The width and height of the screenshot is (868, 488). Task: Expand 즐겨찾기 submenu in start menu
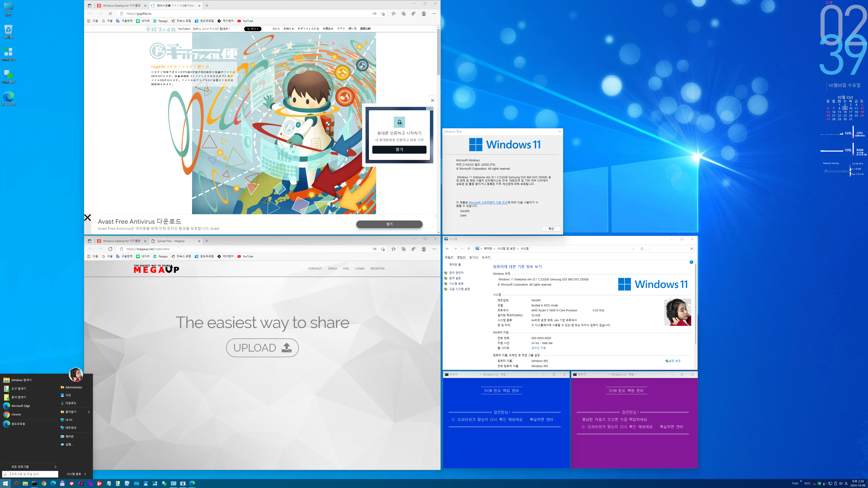[89, 412]
